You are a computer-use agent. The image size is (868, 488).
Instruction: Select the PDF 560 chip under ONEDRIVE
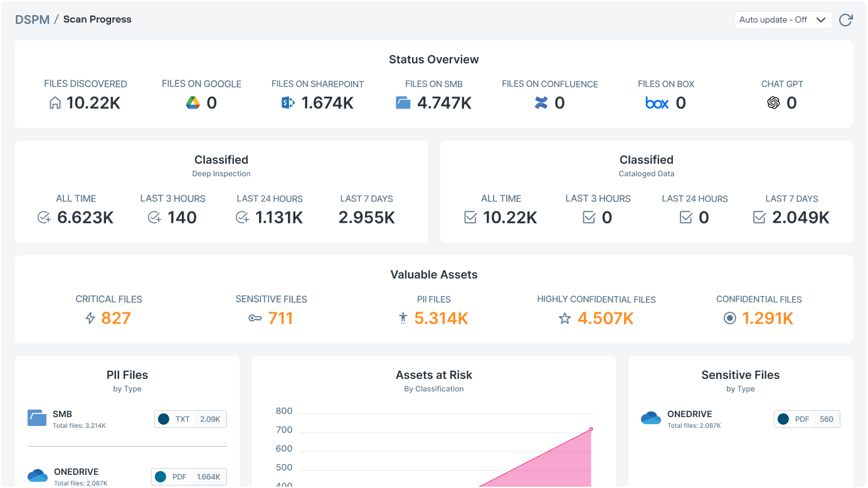point(807,418)
